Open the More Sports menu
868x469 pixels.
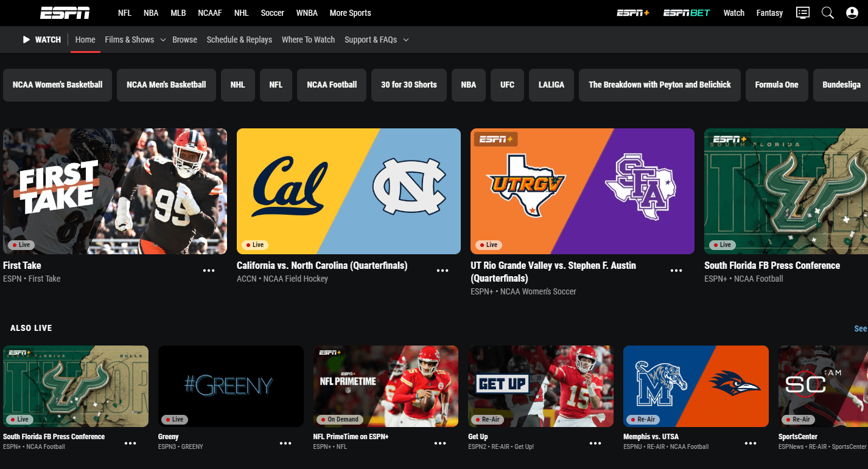coord(350,12)
